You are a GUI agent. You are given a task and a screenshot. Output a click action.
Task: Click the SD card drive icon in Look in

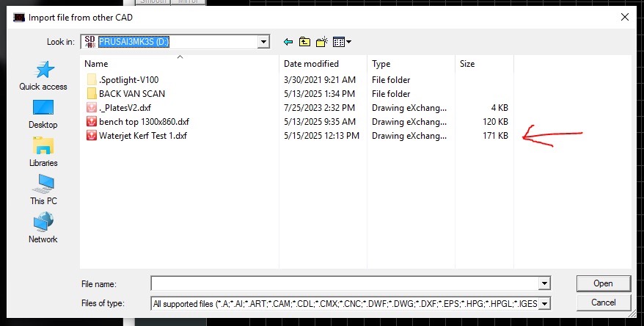pos(90,42)
